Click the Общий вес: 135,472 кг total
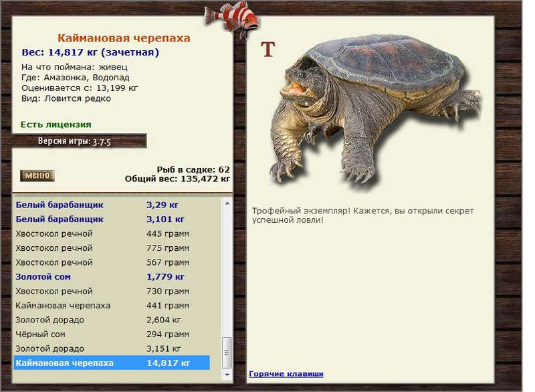 [177, 179]
